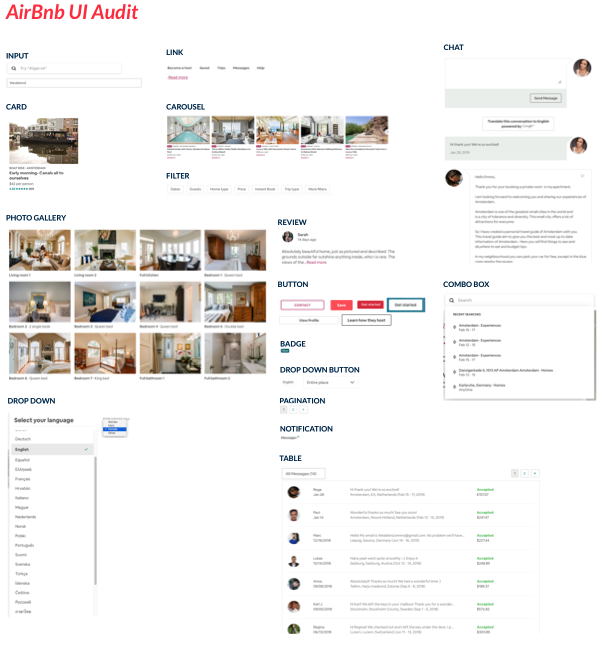Open the Amsterdam boat ride card image
This screenshot has height=651, width=610.
(44, 141)
